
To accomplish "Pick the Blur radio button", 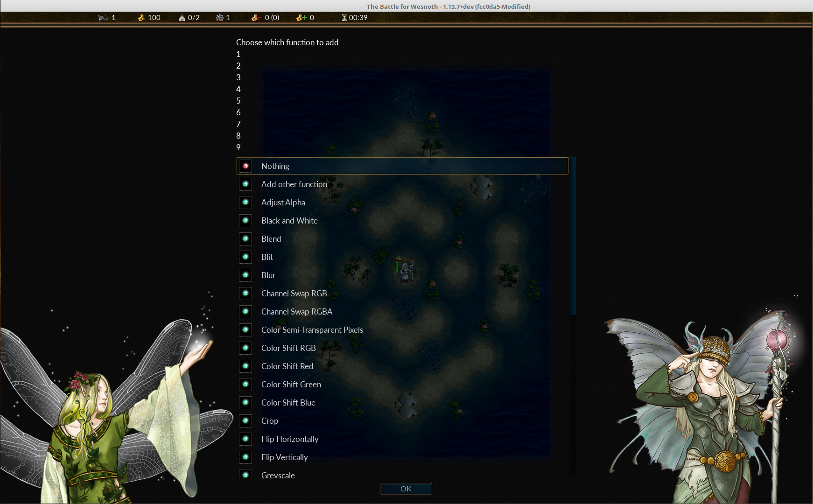I will 245,275.
